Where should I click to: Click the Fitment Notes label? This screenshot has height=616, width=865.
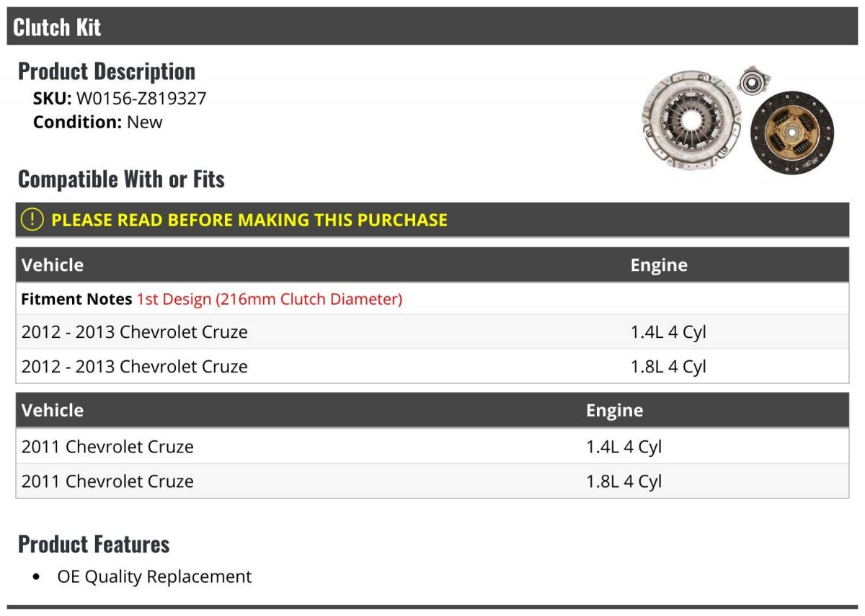(76, 298)
